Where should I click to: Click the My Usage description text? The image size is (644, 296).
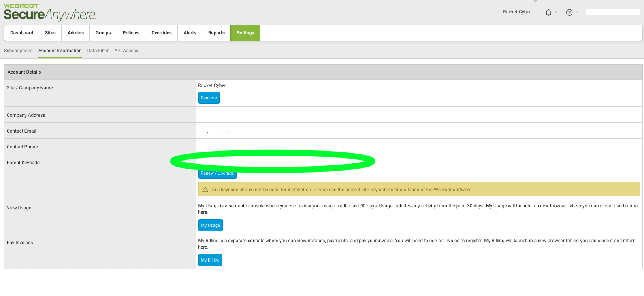pyautogui.click(x=418, y=209)
